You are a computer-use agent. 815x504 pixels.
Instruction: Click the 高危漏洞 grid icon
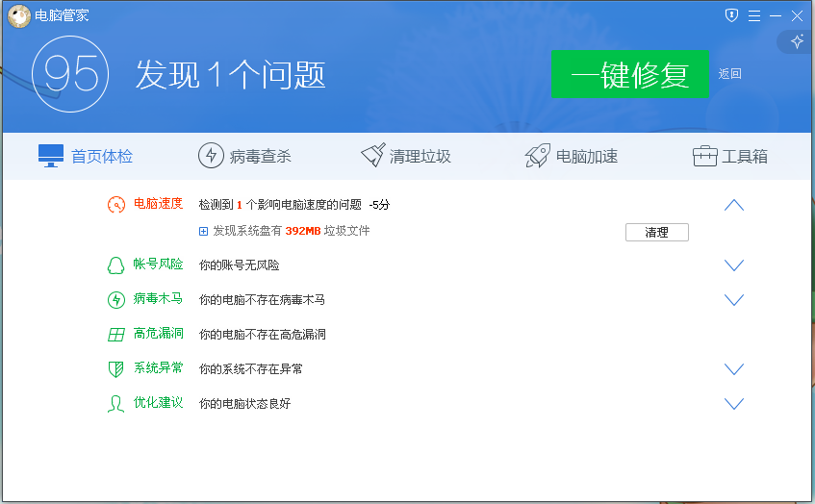115,335
